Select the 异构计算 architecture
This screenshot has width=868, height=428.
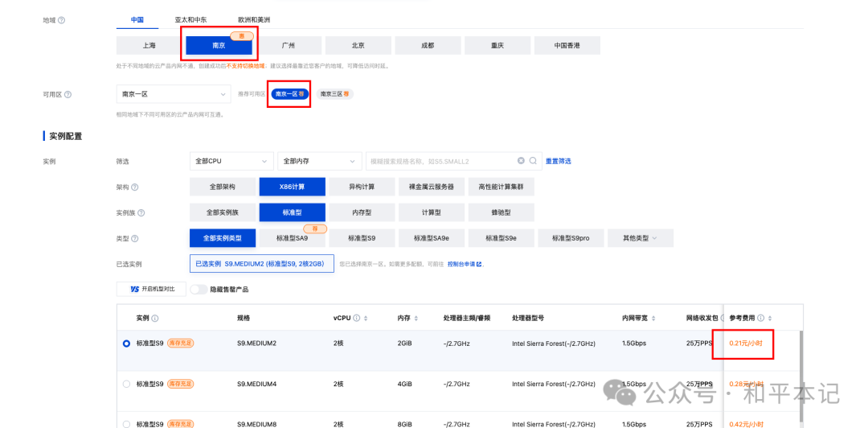click(362, 187)
